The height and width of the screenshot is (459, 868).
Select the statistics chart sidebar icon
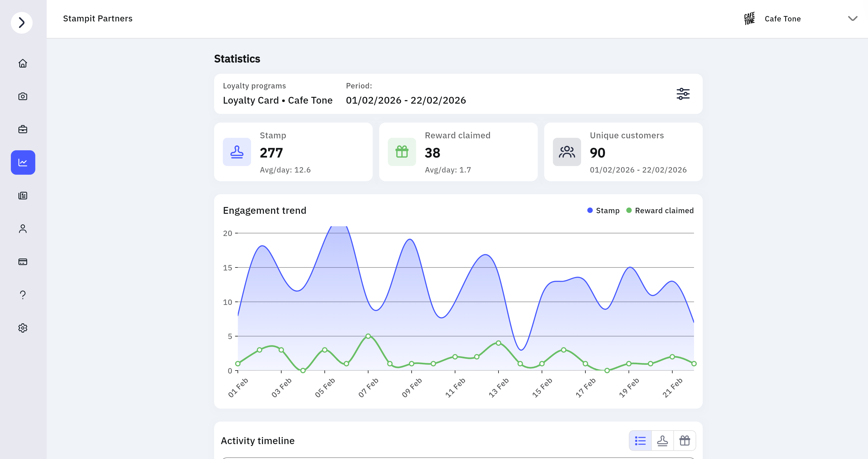pyautogui.click(x=23, y=162)
